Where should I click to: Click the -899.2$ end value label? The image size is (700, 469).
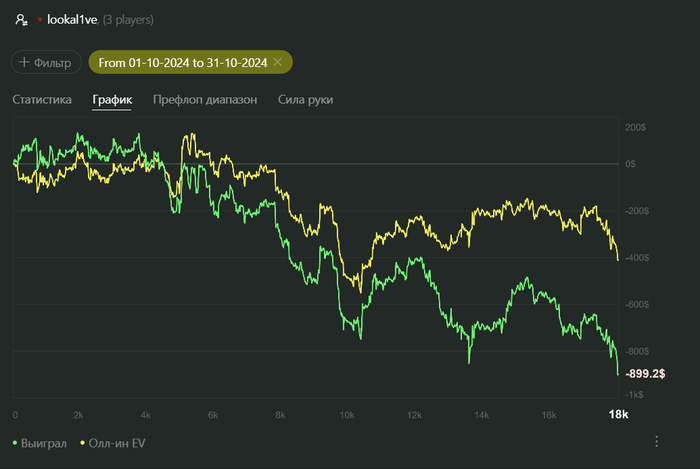645,374
